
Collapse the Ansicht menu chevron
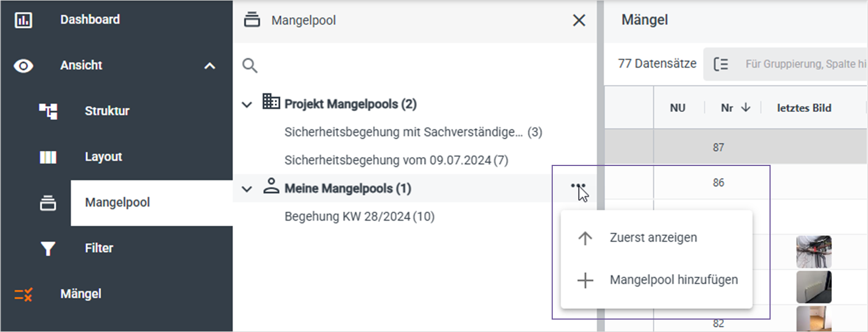coord(209,66)
